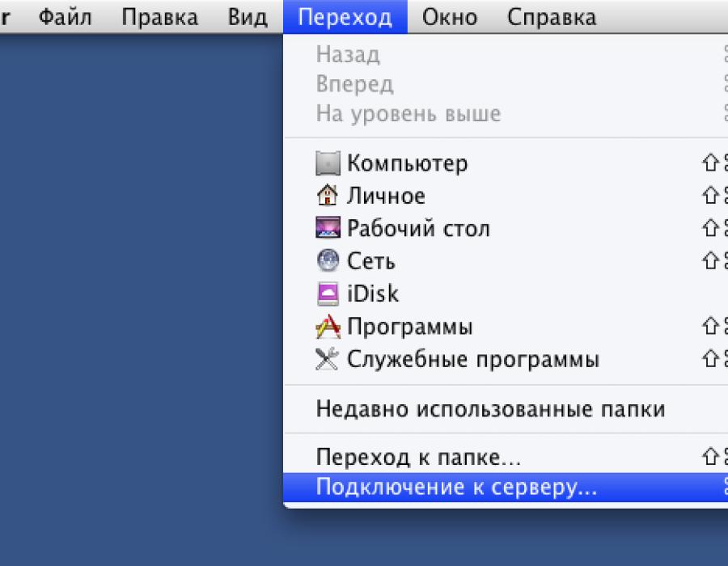Click the Служебные программы tools icon
The height and width of the screenshot is (566, 728).
point(328,359)
